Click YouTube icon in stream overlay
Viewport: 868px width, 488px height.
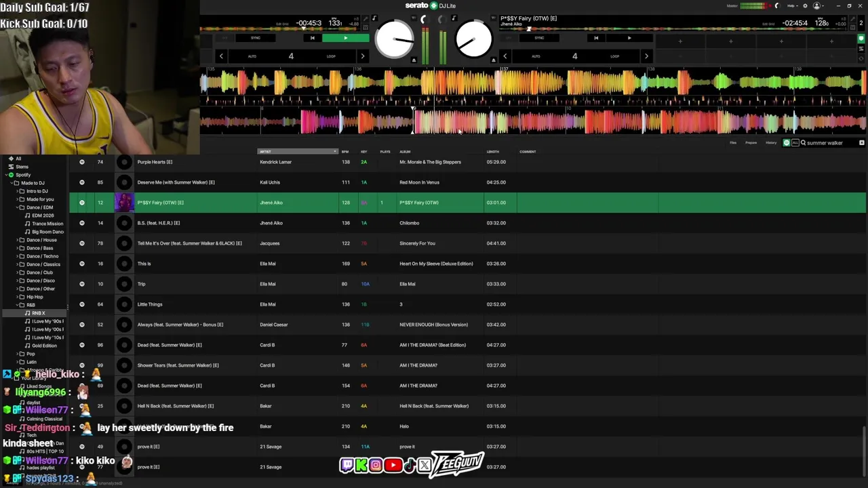393,465
